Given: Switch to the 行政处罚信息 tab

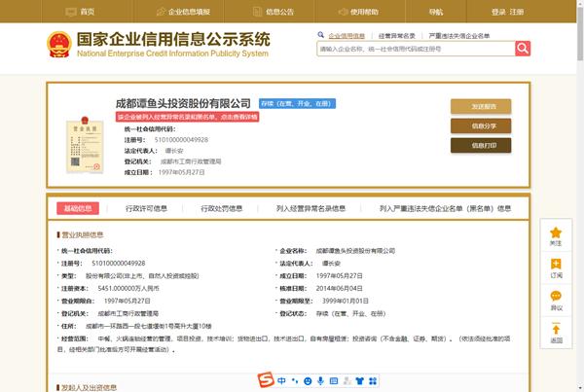Looking at the screenshot, I should pyautogui.click(x=222, y=208).
